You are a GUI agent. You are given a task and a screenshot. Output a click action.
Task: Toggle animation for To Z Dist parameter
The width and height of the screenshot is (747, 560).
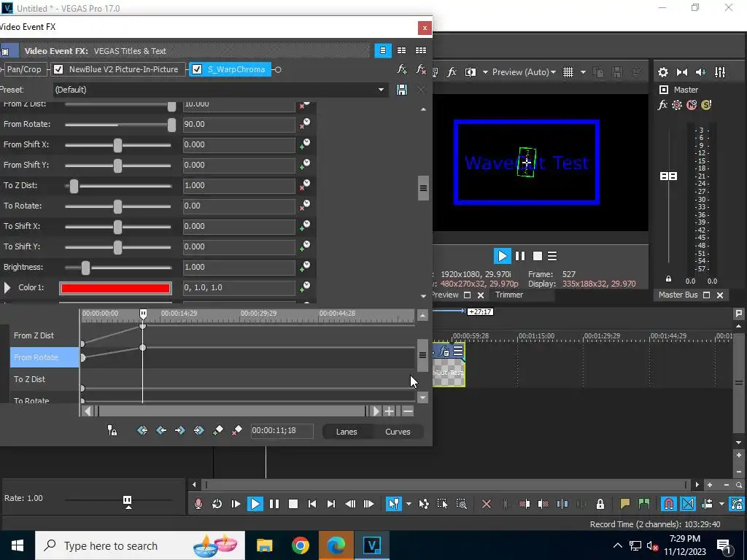coord(304,185)
